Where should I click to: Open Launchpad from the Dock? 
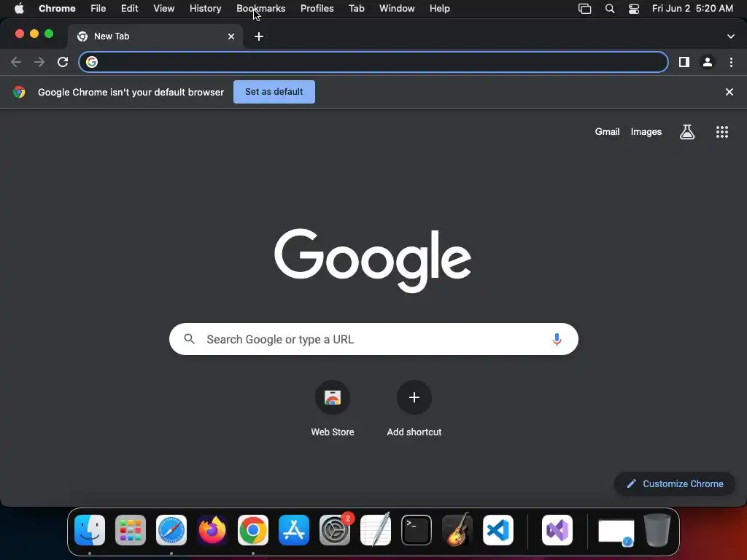[x=131, y=530]
